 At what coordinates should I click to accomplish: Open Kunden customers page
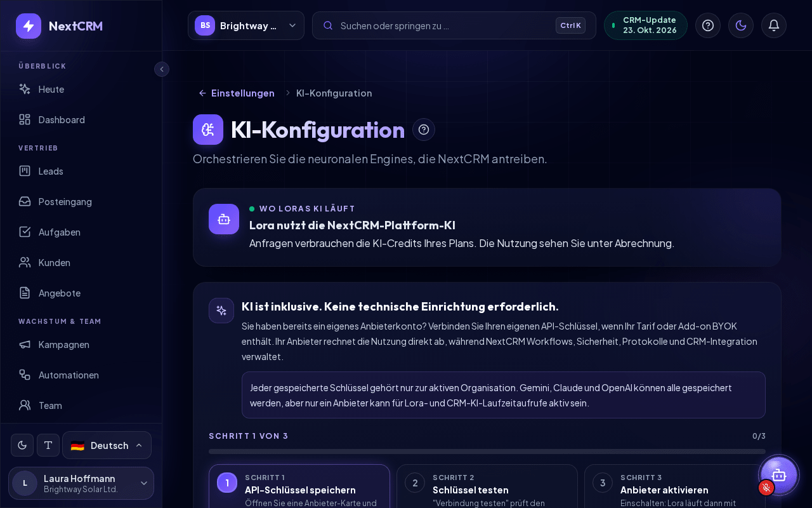pyautogui.click(x=81, y=262)
